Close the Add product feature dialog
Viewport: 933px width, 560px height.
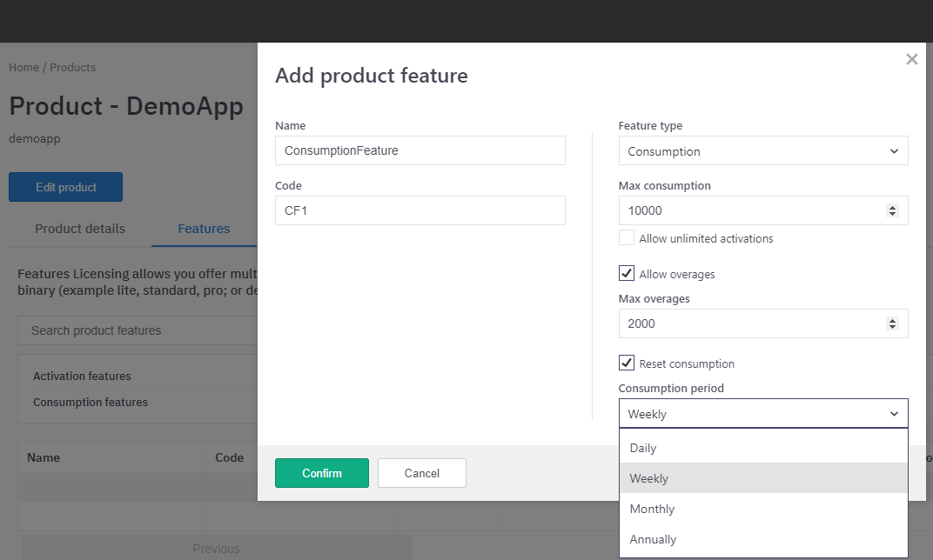911,60
